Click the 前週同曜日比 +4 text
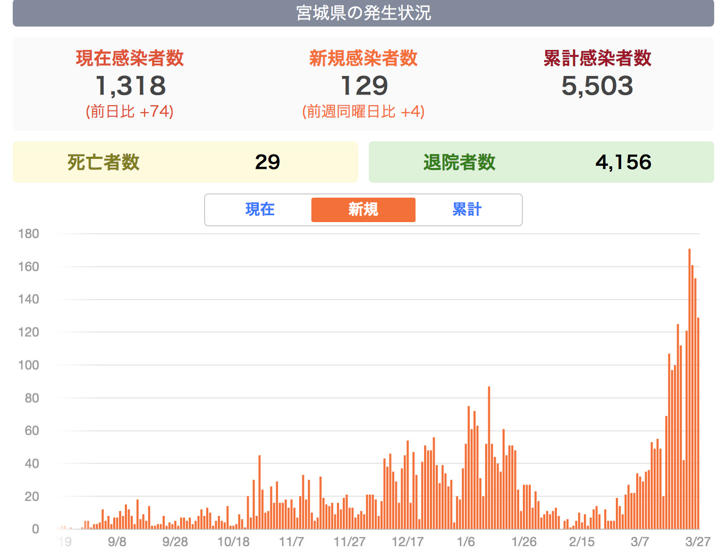This screenshot has height=560, width=728. (363, 112)
